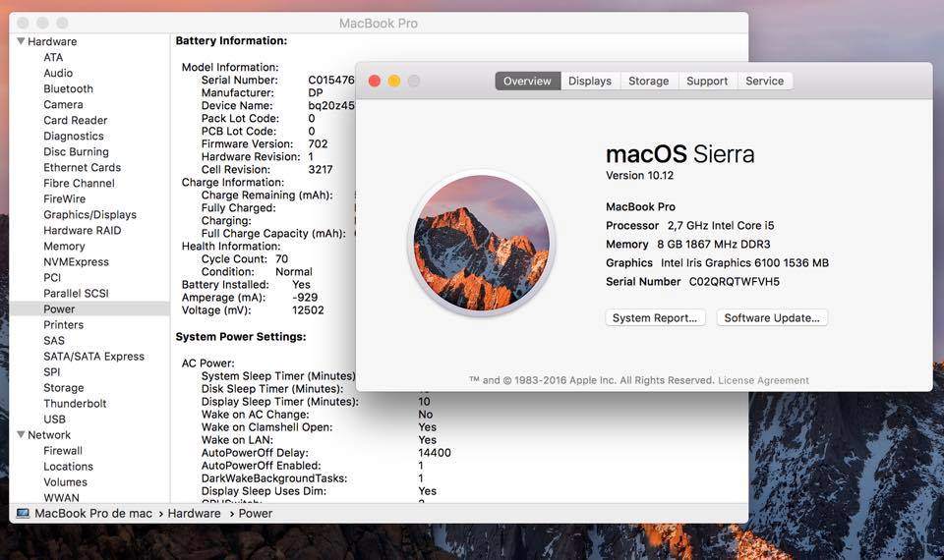Select Ethernet Cards in the sidebar
This screenshot has height=560, width=944.
click(x=82, y=167)
